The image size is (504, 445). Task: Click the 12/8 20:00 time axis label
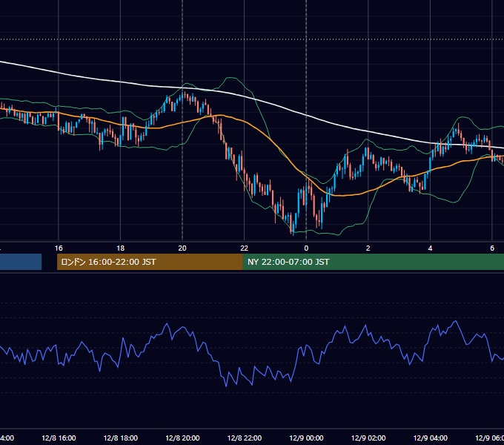[182, 438]
